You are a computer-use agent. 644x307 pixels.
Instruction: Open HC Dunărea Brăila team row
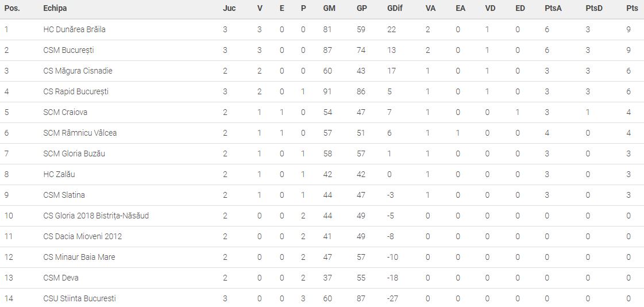(74, 29)
